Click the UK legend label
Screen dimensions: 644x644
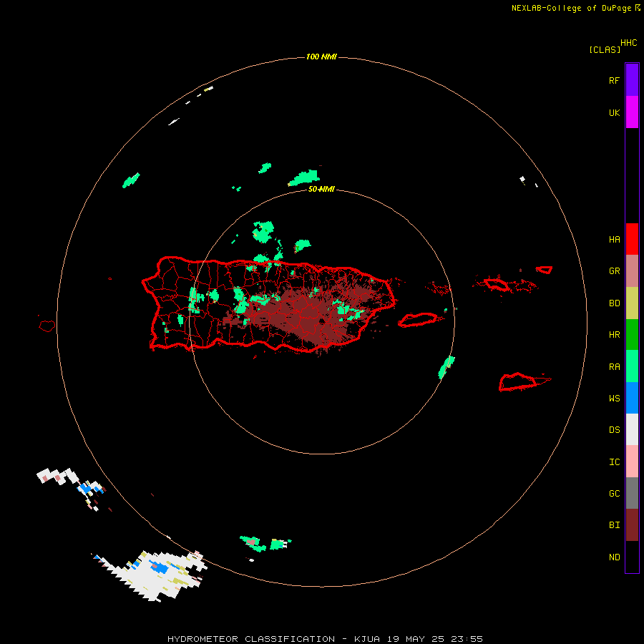click(x=614, y=113)
